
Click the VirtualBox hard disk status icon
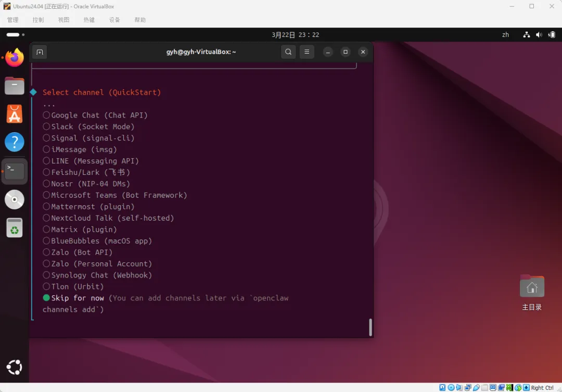point(442,388)
